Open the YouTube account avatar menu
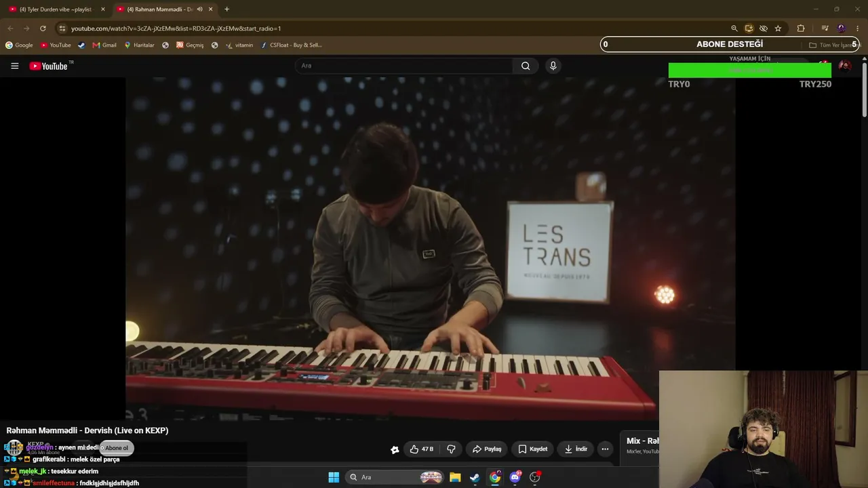The width and height of the screenshot is (868, 488). click(845, 66)
